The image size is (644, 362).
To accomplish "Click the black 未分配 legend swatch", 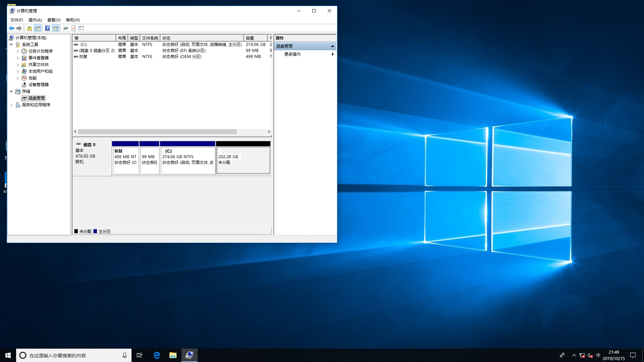I will (76, 231).
